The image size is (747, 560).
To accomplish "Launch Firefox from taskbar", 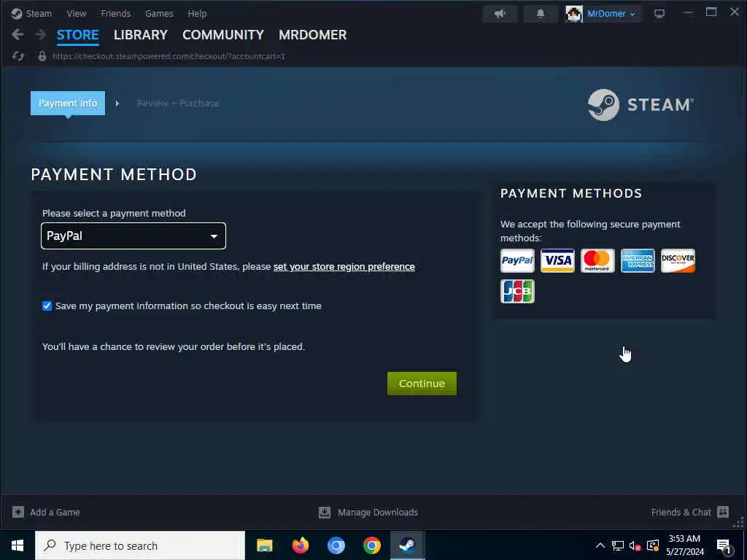I will click(300, 545).
